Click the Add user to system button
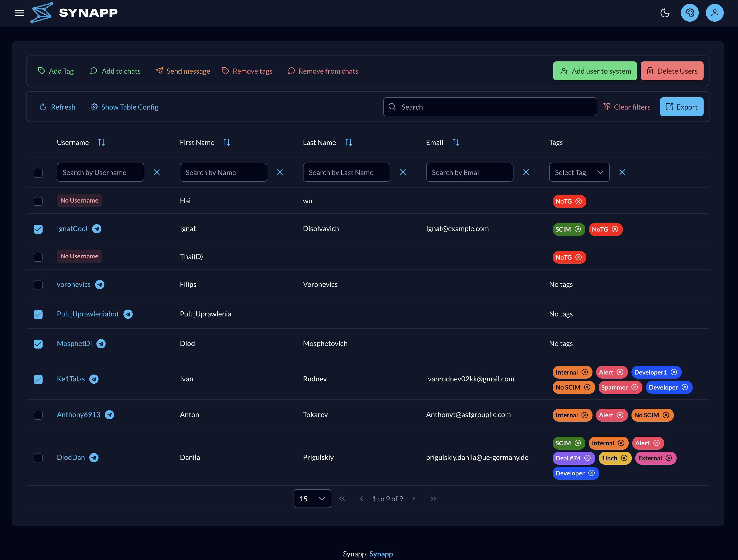738x560 pixels. point(595,71)
